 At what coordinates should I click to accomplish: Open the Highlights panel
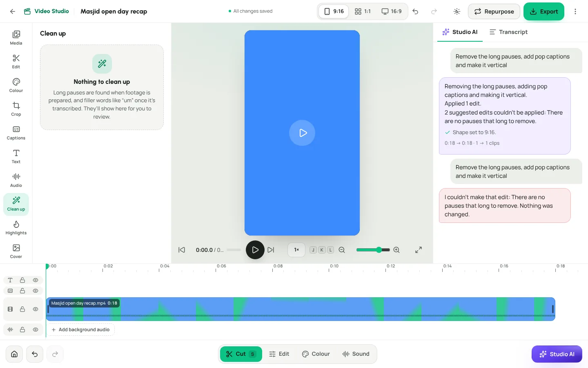[16, 227]
